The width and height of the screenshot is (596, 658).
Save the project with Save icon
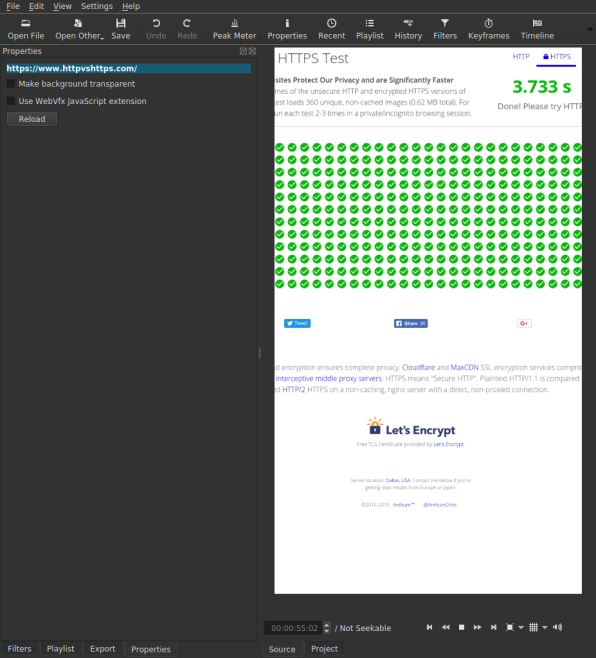(120, 29)
